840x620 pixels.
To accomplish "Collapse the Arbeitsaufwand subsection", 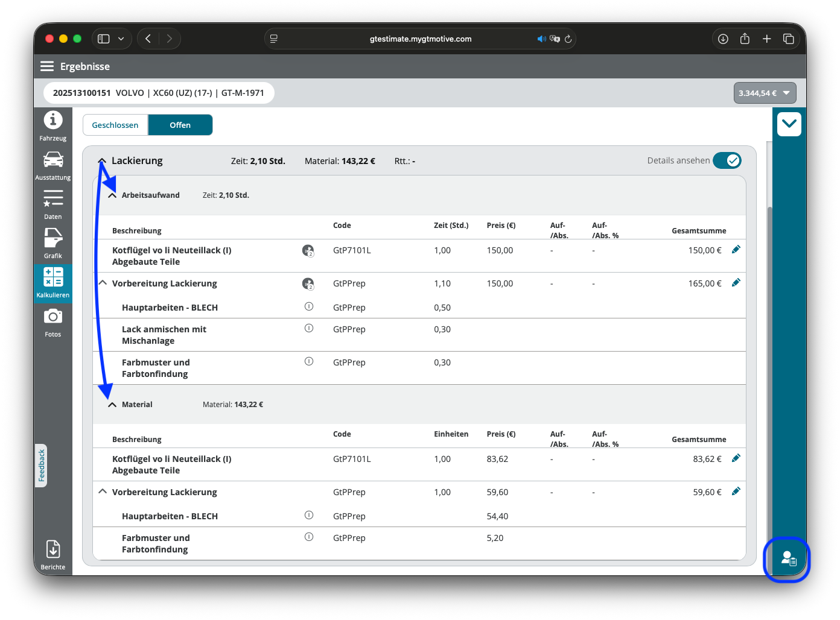I will pos(112,195).
